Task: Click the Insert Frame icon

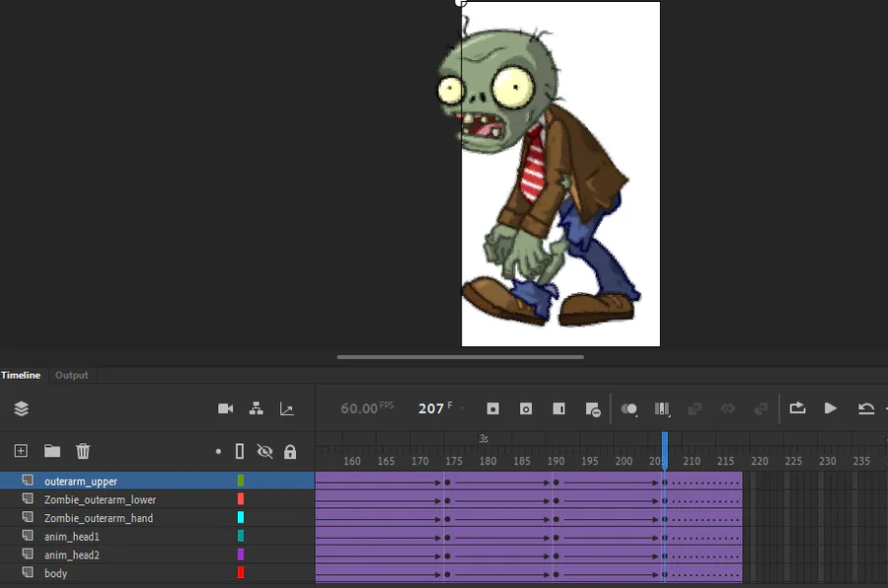Action: [x=558, y=408]
